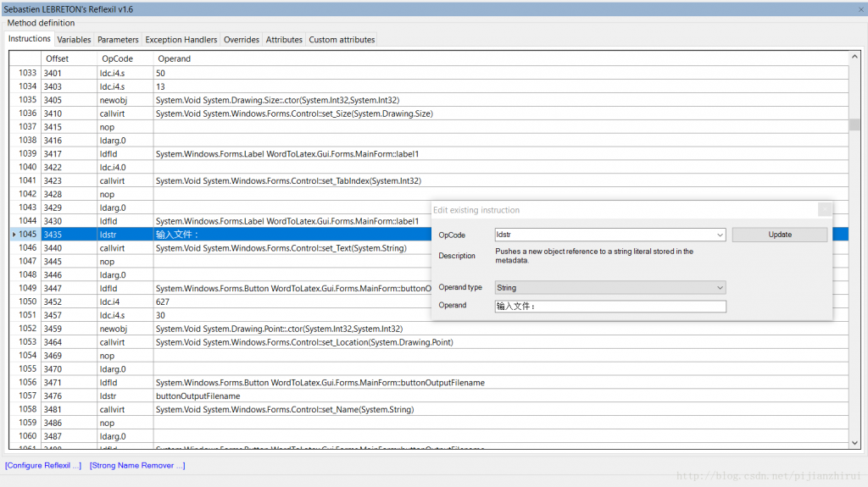This screenshot has height=487, width=868.
Task: Select row 1042 nop at offset 3428
Action: click(x=429, y=194)
